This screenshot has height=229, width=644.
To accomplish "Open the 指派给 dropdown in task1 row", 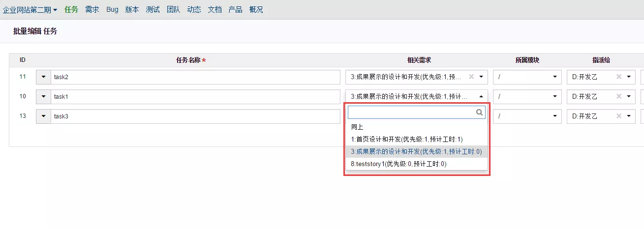I will [628, 97].
